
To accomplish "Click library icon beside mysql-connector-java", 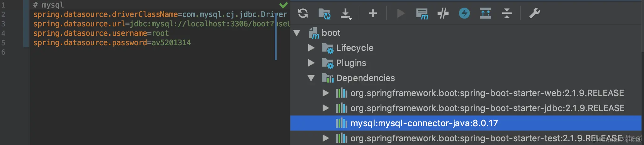I will tap(341, 123).
